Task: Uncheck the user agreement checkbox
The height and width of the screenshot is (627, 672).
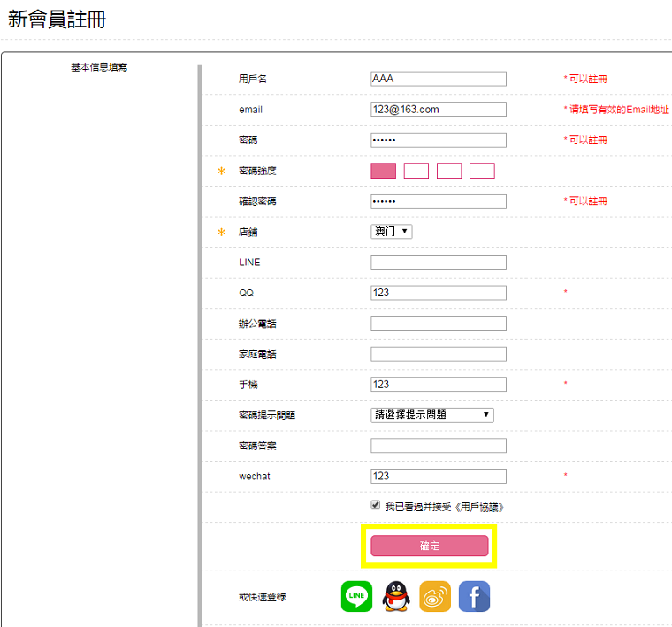Action: coord(376,506)
